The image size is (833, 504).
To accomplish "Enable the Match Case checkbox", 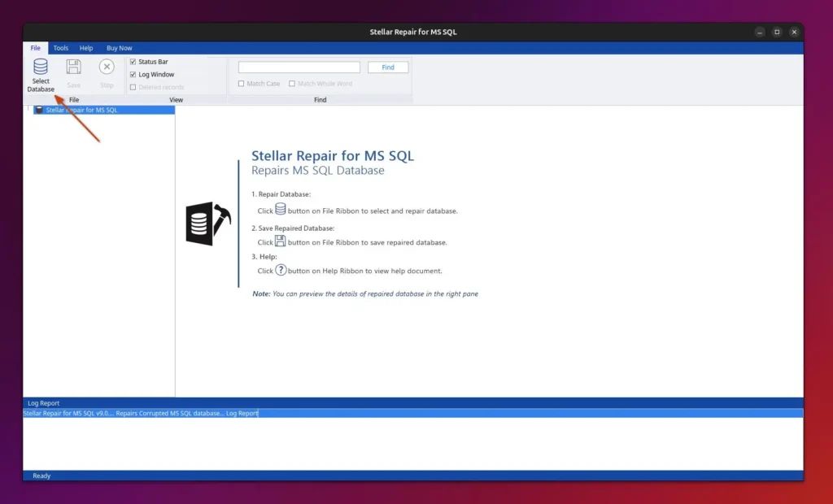I will click(x=242, y=84).
